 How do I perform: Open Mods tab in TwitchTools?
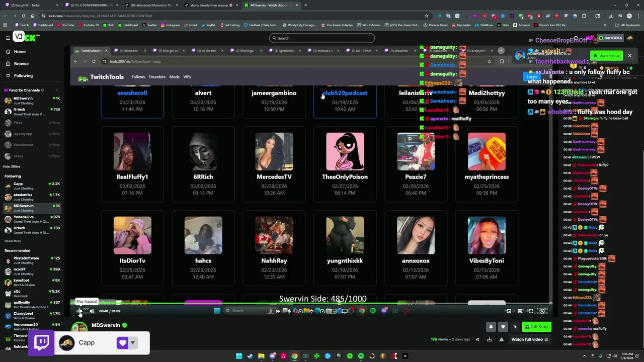click(x=174, y=77)
